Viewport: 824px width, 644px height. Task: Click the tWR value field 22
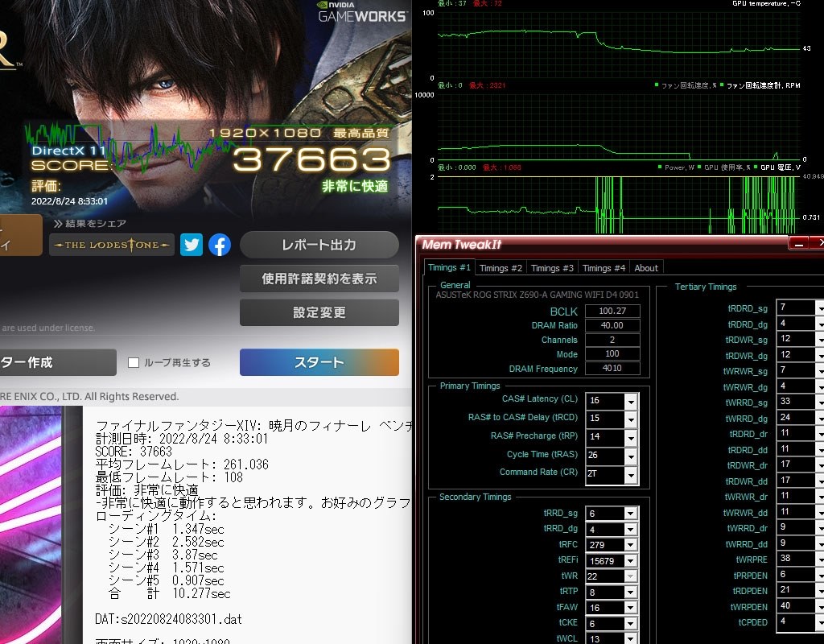click(605, 576)
